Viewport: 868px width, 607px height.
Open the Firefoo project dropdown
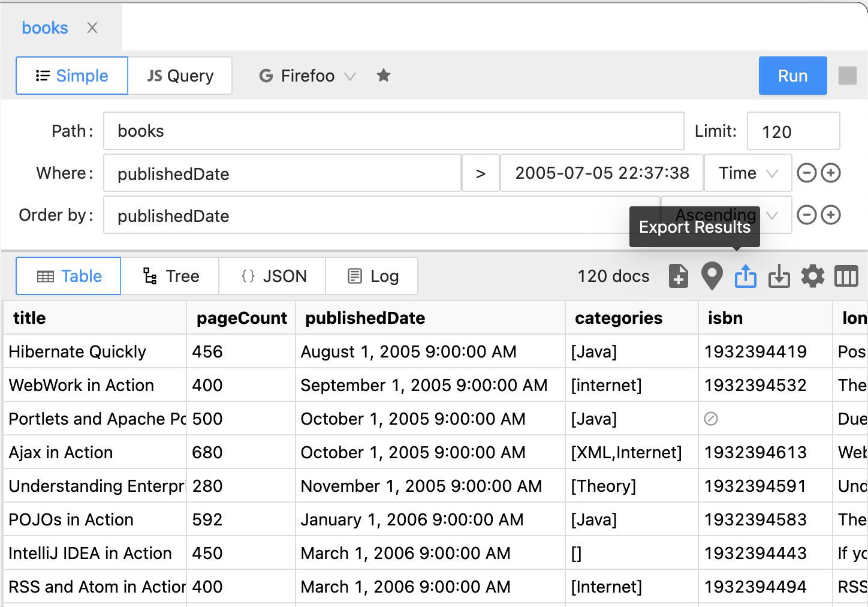pyautogui.click(x=308, y=76)
